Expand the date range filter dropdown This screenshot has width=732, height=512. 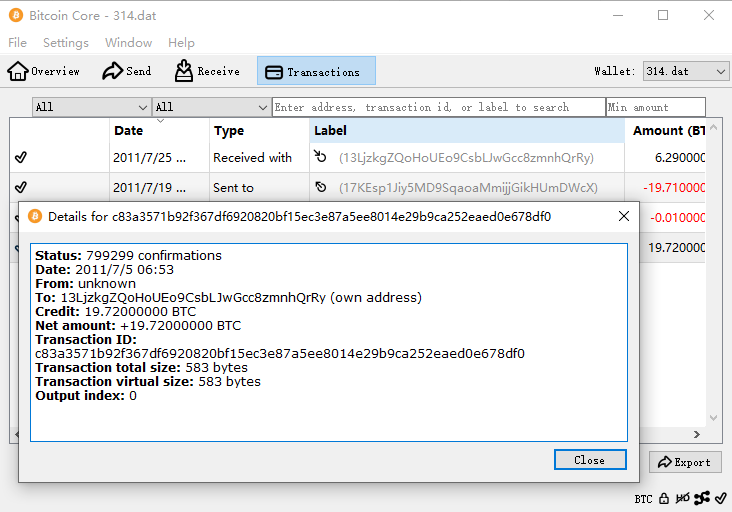(91, 107)
